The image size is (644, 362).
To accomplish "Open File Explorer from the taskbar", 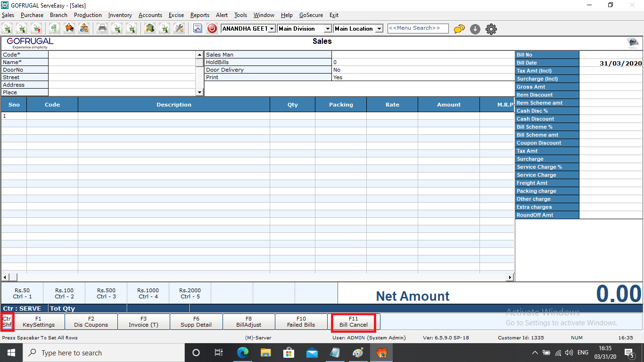I will [266, 353].
